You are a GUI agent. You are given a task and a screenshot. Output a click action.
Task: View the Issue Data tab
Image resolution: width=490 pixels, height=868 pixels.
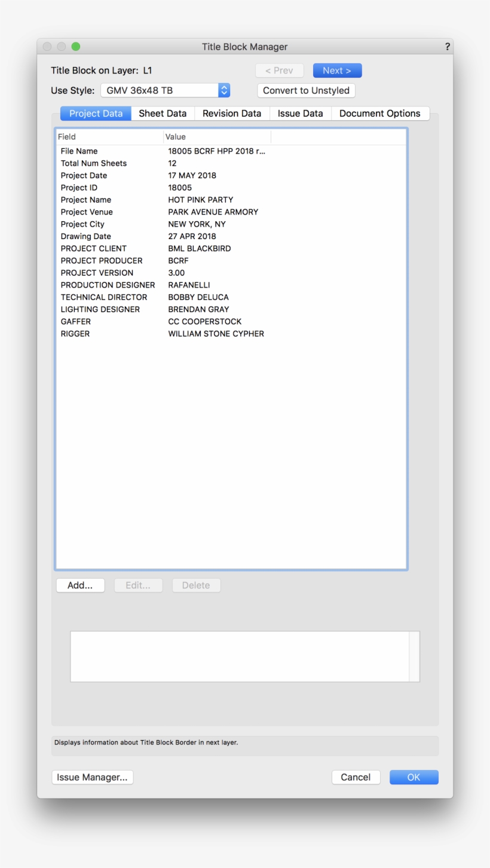[x=300, y=113]
